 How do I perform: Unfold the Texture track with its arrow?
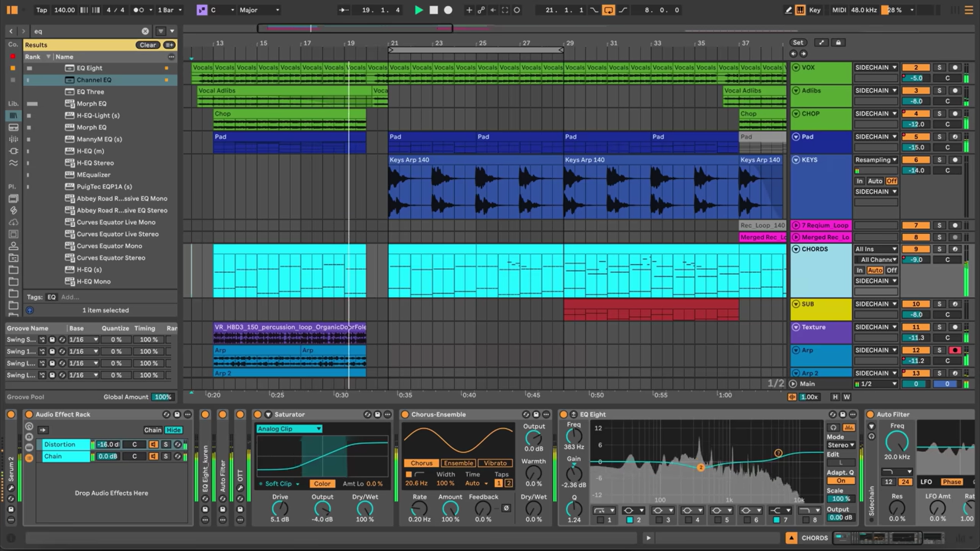(x=796, y=327)
